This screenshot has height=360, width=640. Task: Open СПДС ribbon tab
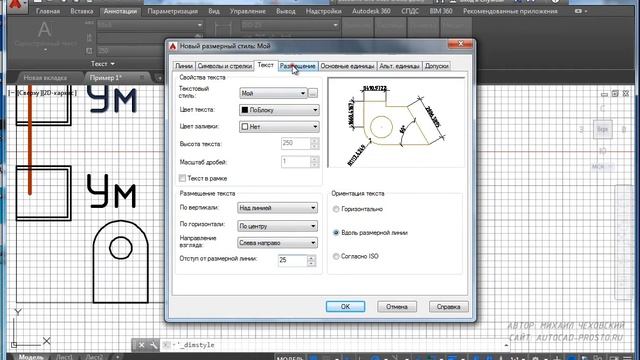[x=410, y=11]
